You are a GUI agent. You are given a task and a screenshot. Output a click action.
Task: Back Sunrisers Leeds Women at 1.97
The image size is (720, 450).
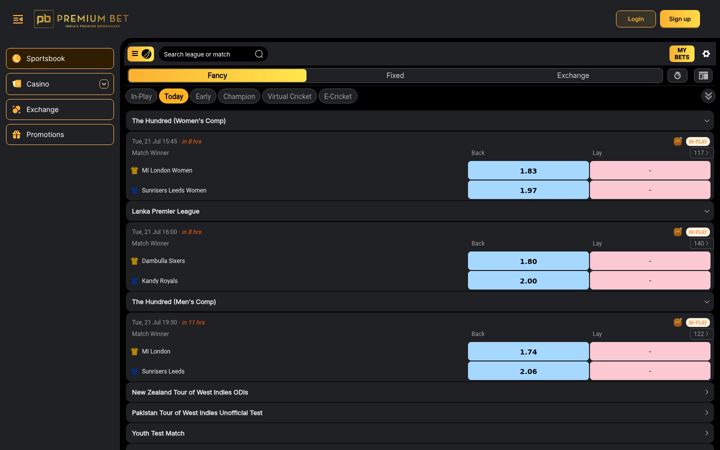click(528, 190)
